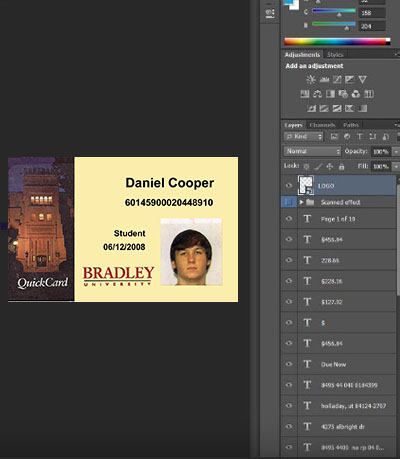
Task: Add a Hue/Saturation adjustment
Action: coord(305,94)
